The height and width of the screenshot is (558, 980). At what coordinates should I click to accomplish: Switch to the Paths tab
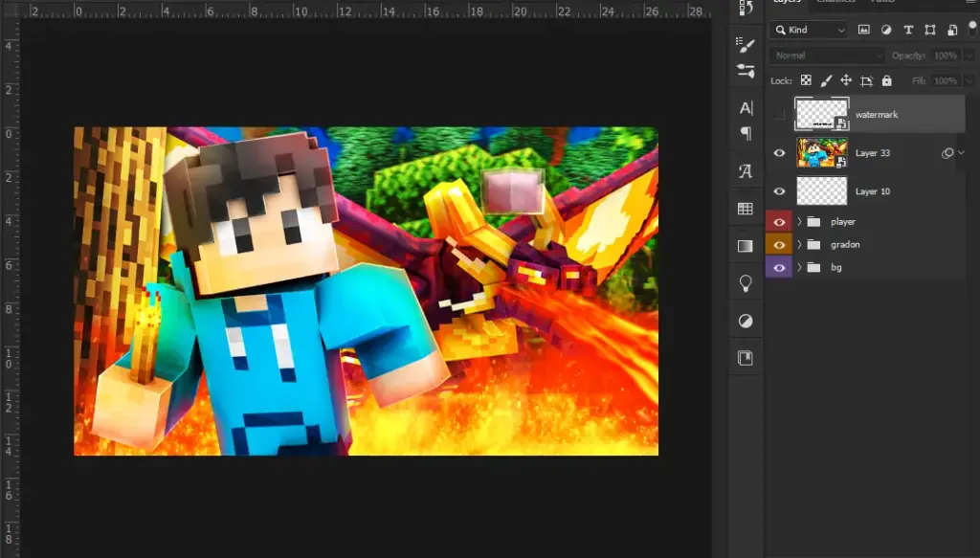click(882, 4)
